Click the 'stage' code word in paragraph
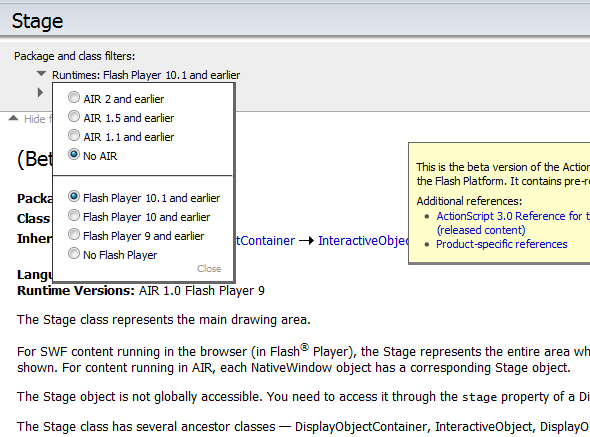590x437 pixels. [479, 397]
